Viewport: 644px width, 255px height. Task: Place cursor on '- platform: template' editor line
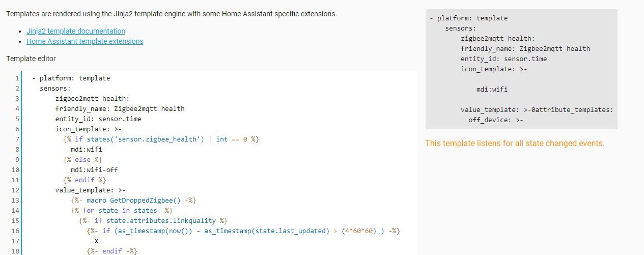pyautogui.click(x=71, y=78)
